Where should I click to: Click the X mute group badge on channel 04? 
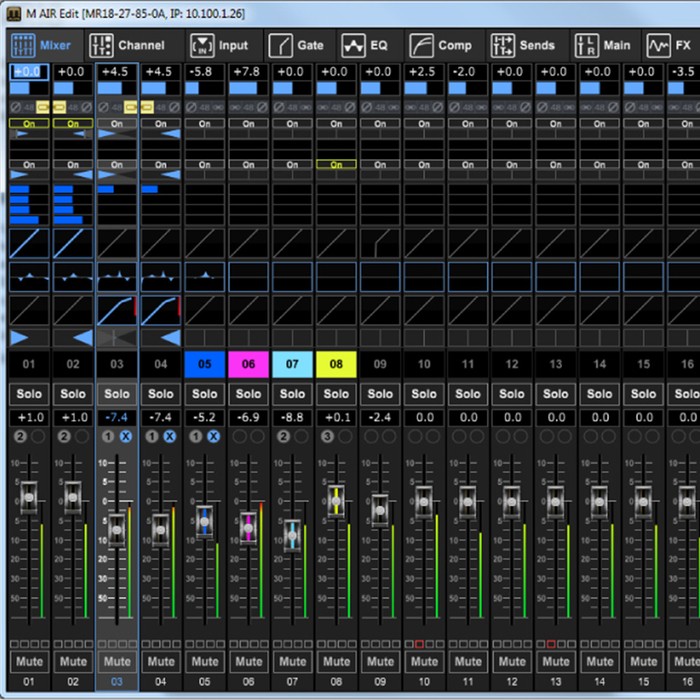pos(170,436)
